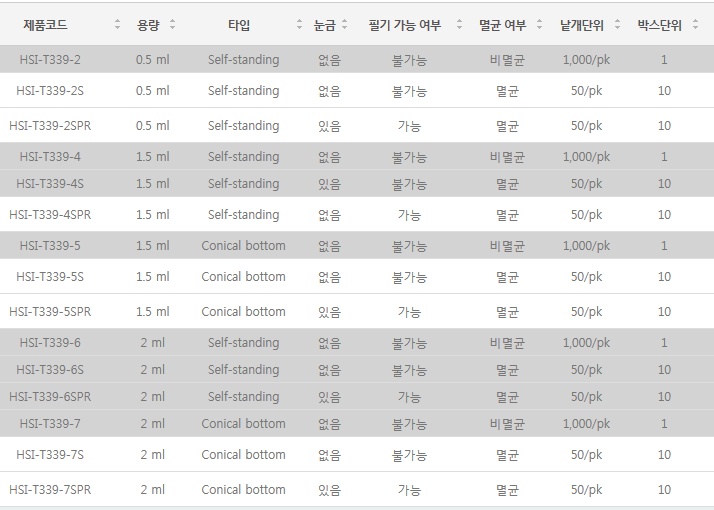The image size is (714, 510).
Task: Click the HSI-T339-6SPR product code
Action: 50,397
